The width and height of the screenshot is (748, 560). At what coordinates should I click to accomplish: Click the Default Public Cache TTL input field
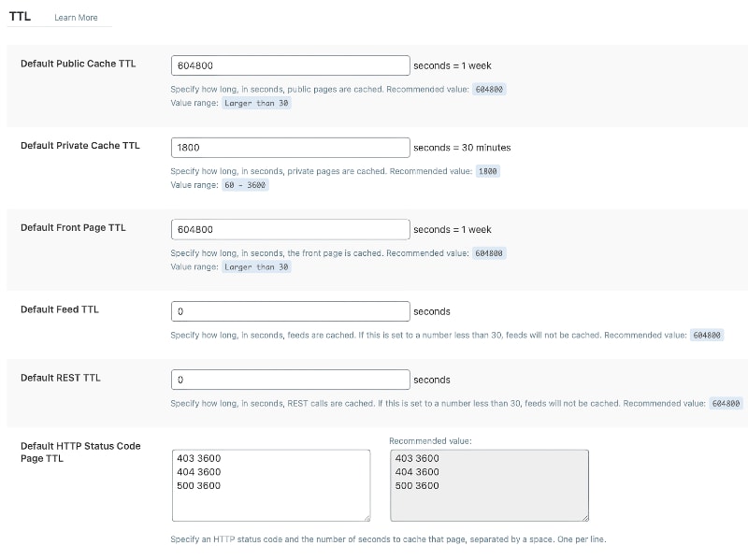pyautogui.click(x=290, y=65)
